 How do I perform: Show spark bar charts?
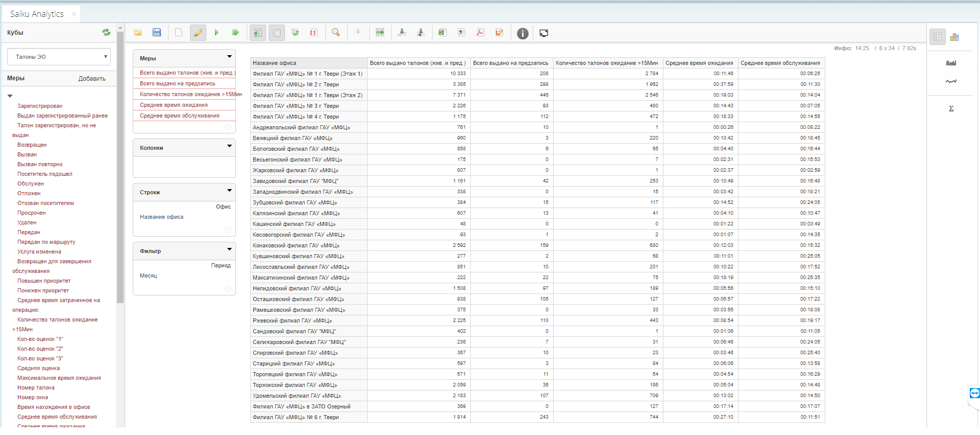(951, 63)
